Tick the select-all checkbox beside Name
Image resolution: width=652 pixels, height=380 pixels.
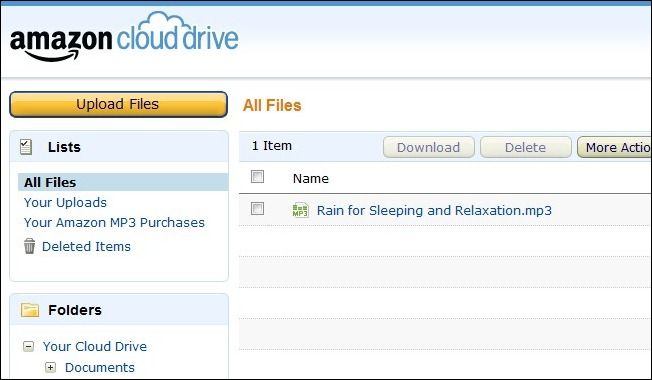257,177
